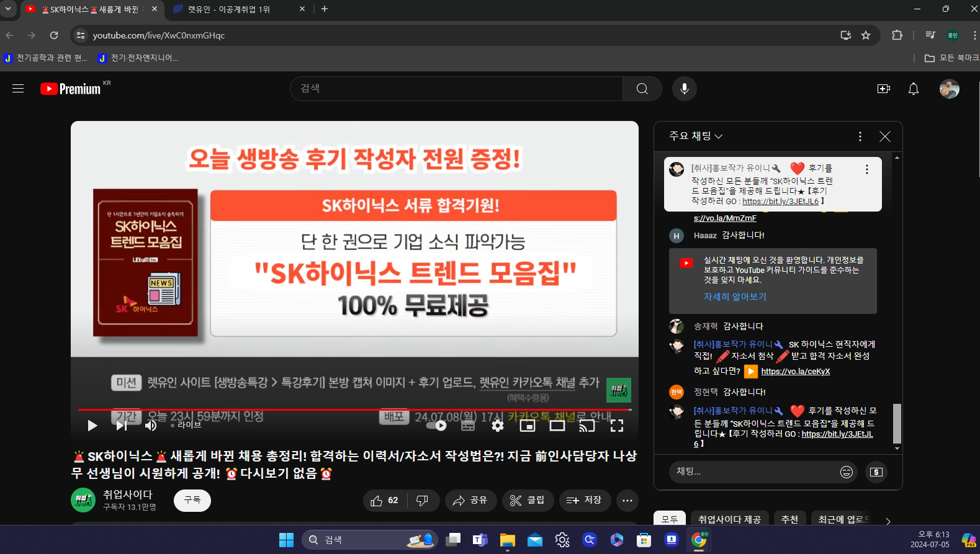Open Microsoft Store from taskbar
The image size is (980, 554).
[x=644, y=540]
